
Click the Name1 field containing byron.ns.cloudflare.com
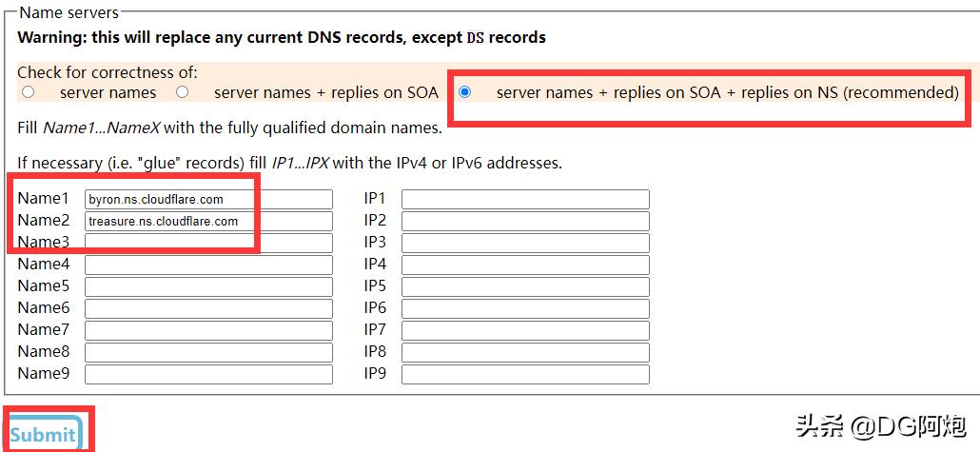[x=208, y=199]
